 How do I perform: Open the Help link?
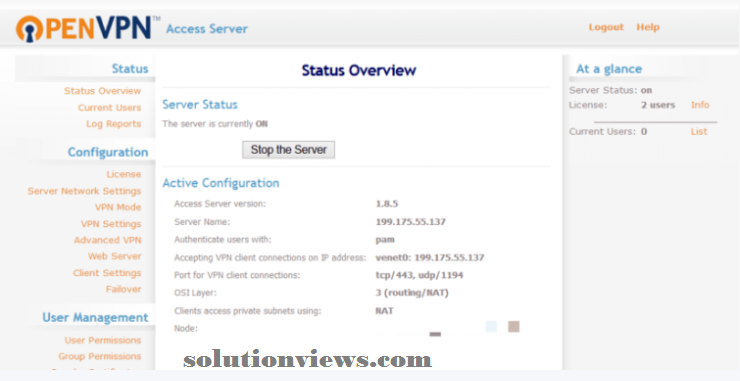coord(648,27)
